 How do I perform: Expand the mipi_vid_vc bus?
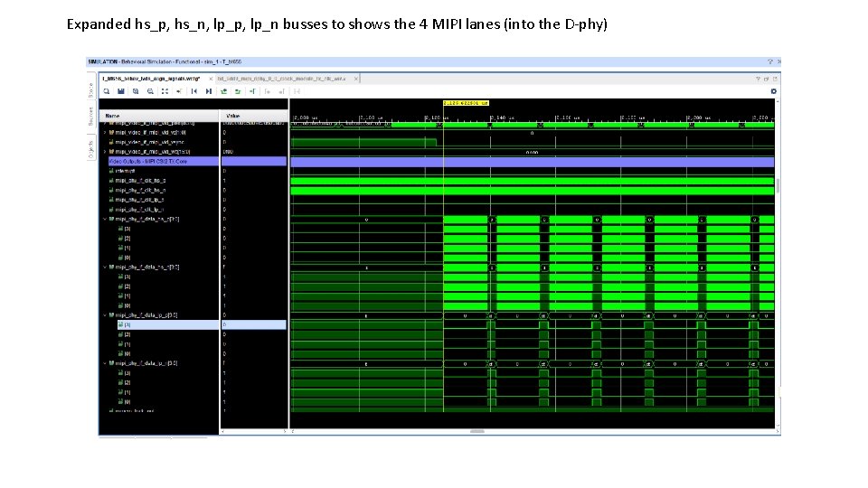tap(105, 132)
